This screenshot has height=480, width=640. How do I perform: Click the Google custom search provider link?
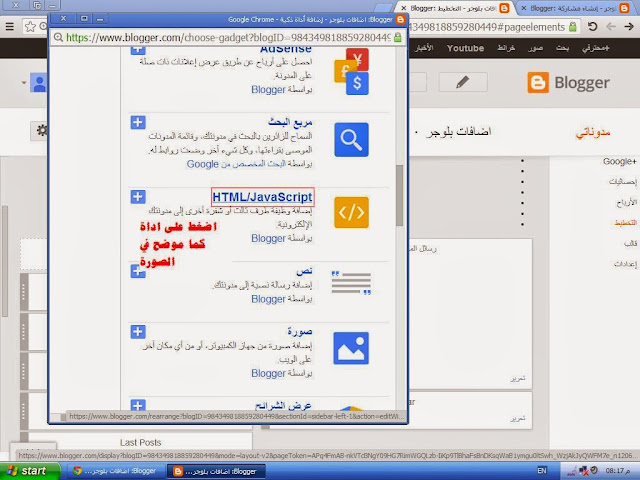[236, 164]
